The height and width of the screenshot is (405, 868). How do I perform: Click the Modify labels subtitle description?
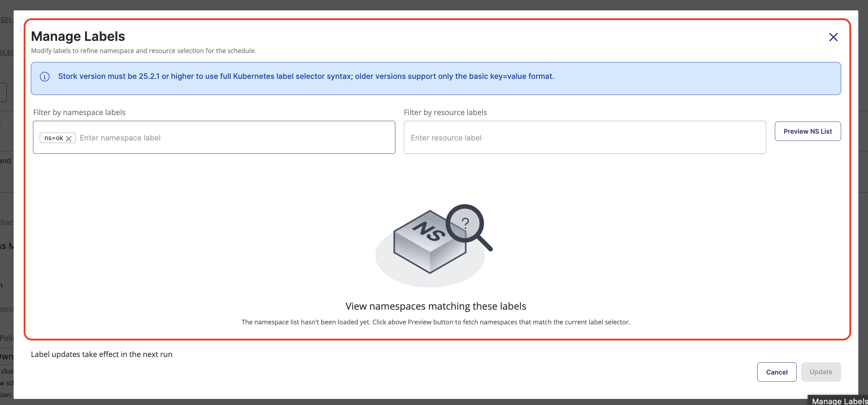click(x=143, y=51)
